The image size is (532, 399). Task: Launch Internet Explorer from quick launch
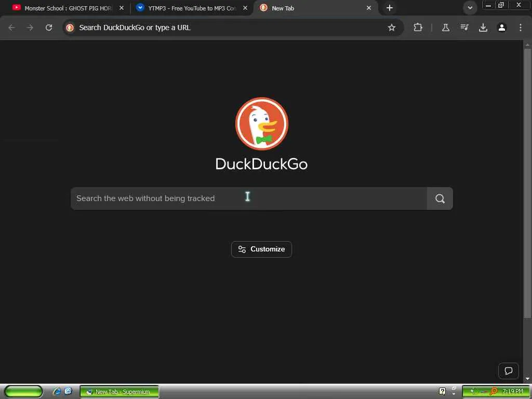(57, 392)
